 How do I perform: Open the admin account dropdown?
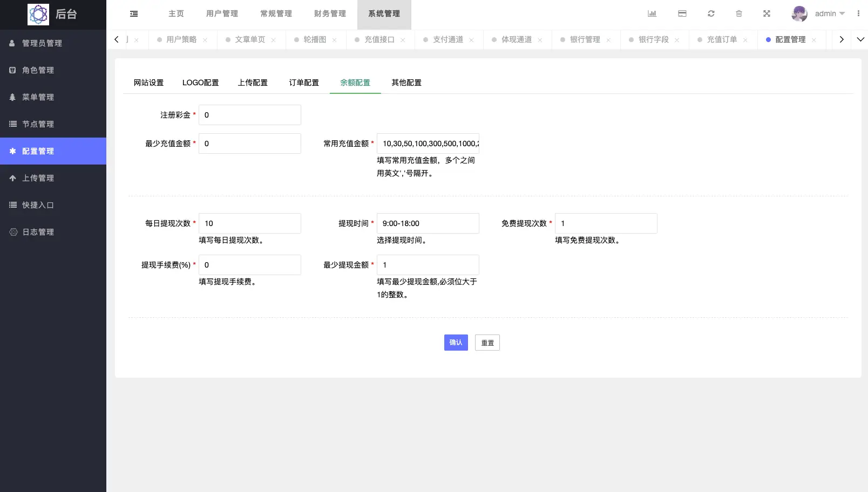pos(830,14)
